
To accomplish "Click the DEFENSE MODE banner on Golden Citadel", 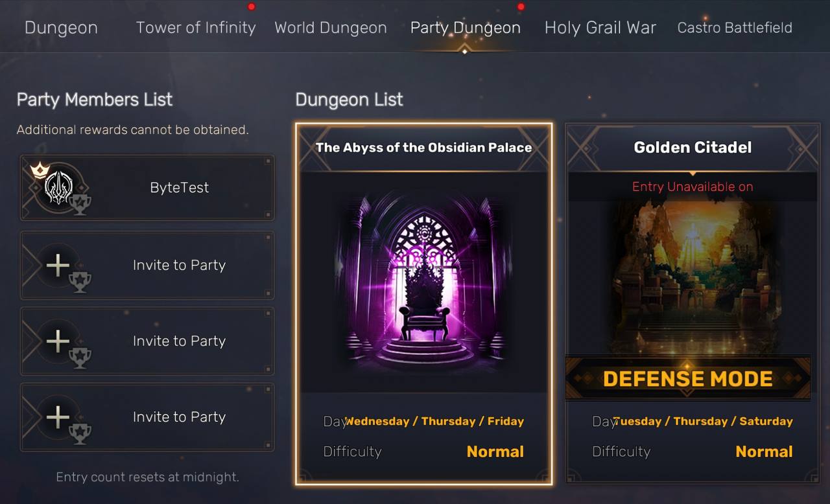I will 688,378.
